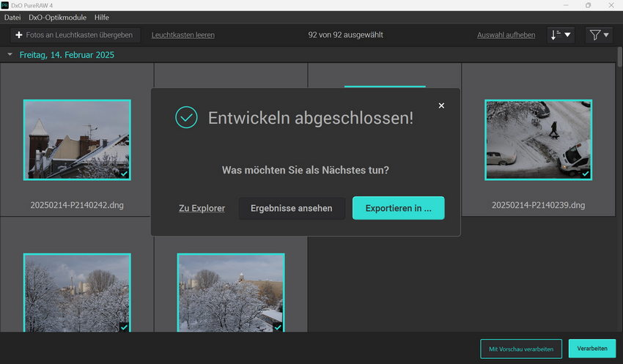Expand the sort options dropdown arrow

pyautogui.click(x=567, y=34)
